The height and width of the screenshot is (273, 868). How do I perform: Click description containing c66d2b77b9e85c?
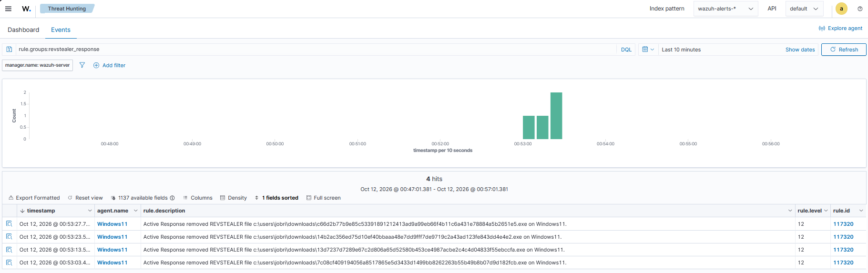coord(355,224)
